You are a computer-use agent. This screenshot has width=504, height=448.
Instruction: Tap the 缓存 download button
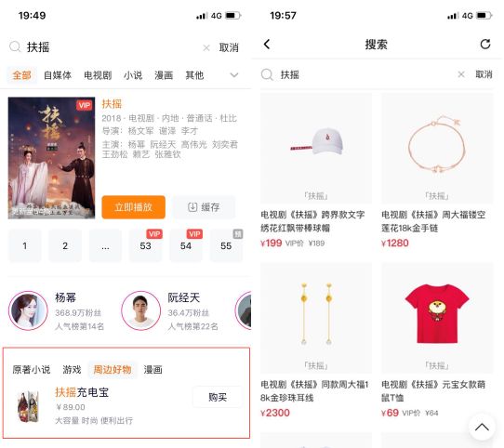[204, 207]
